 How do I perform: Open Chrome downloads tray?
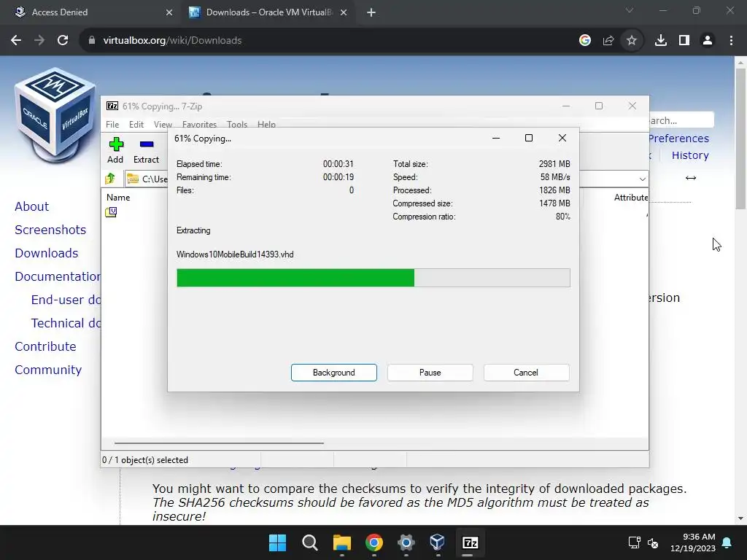tap(661, 41)
